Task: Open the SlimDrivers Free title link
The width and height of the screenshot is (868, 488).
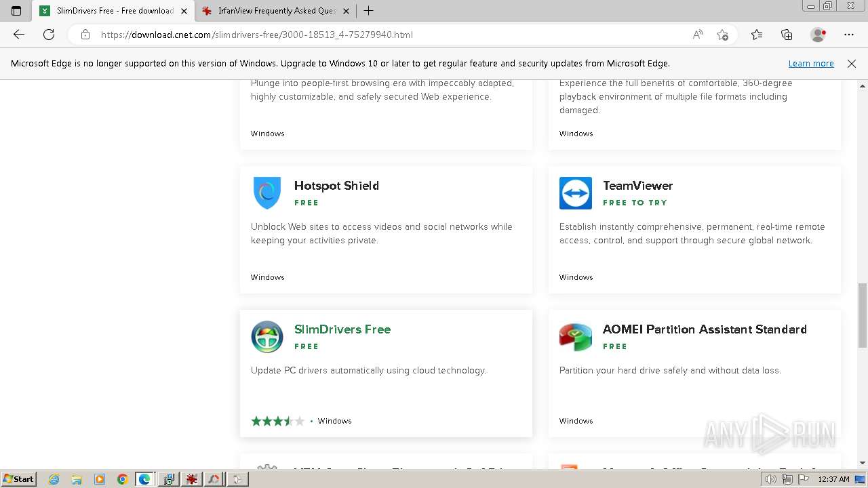Action: click(342, 329)
